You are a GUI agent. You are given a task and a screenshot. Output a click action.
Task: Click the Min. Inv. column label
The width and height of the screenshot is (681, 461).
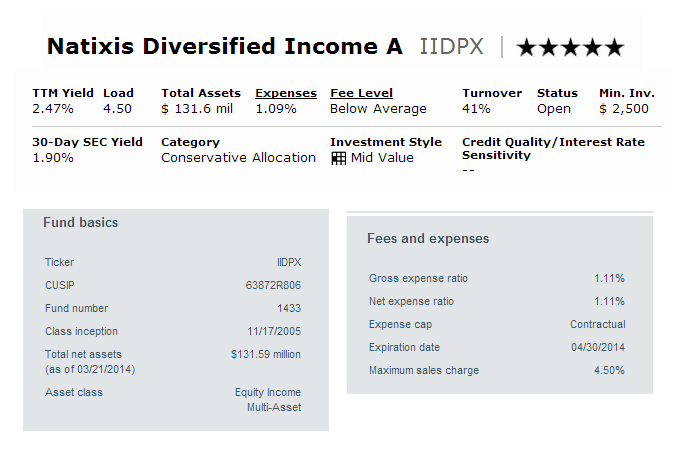click(627, 93)
